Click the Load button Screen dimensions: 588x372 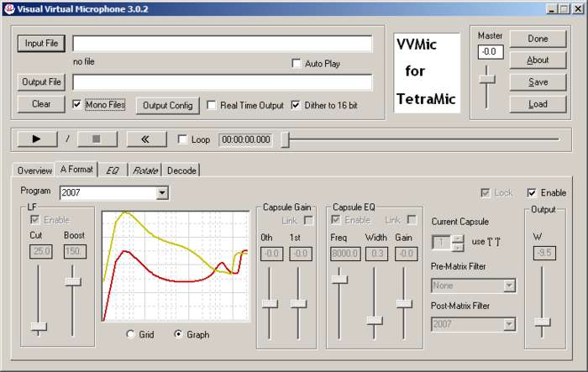click(x=538, y=104)
